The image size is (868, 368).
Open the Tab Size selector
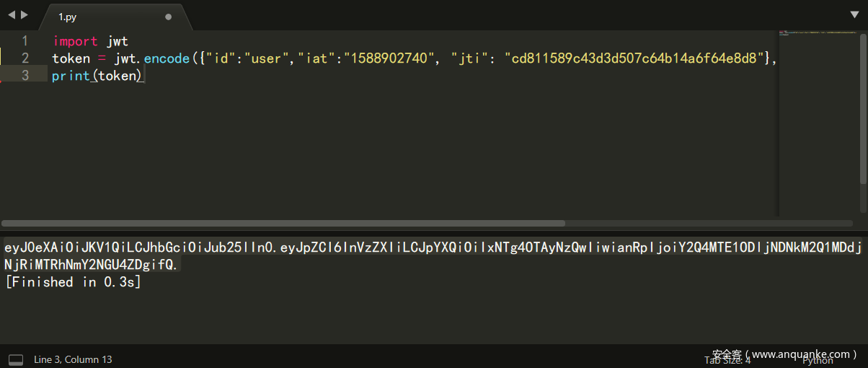pos(727,360)
